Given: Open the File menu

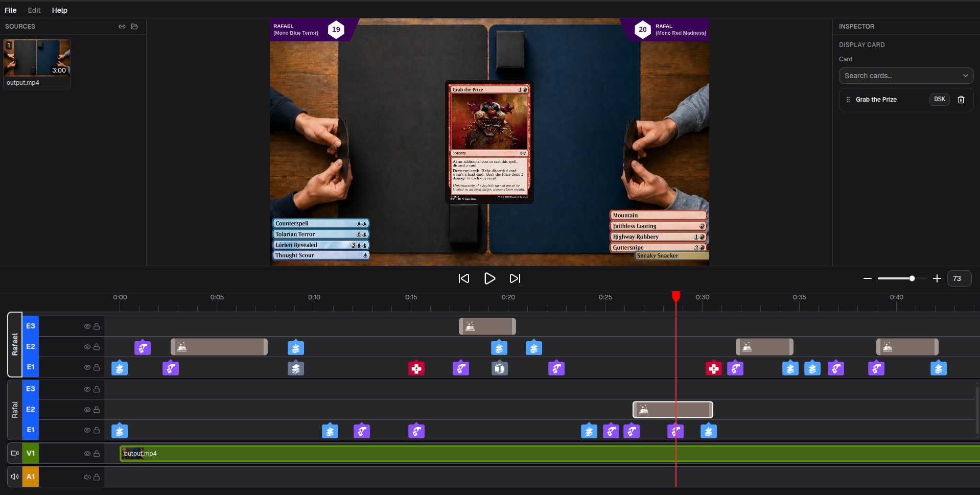Looking at the screenshot, I should point(11,10).
